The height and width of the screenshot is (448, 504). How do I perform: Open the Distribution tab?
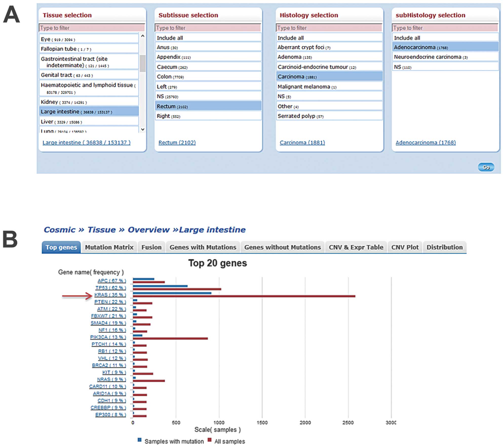pyautogui.click(x=444, y=247)
